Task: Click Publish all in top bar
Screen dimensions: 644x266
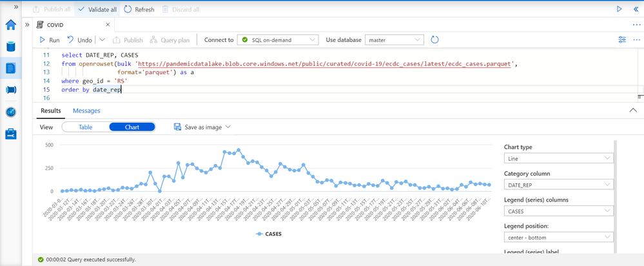Action: click(x=52, y=9)
